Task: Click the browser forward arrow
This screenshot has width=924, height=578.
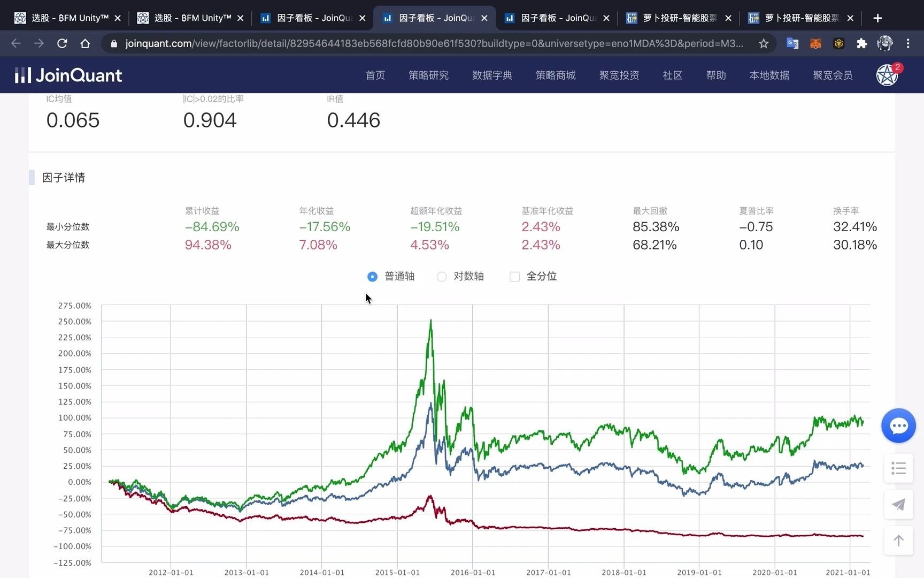Action: 39,43
